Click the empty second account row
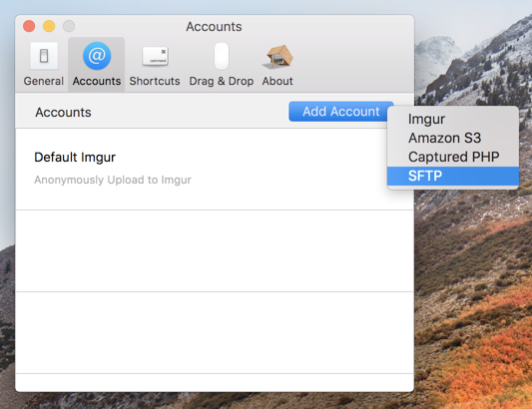Image resolution: width=532 pixels, height=409 pixels. click(215, 251)
